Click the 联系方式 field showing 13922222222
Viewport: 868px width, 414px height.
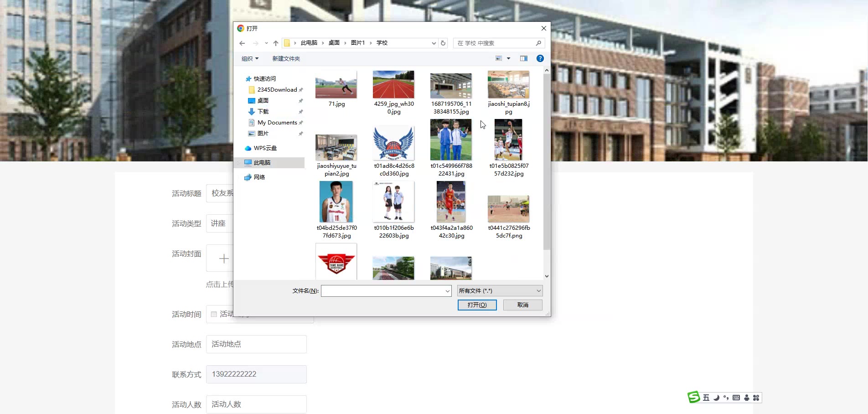(x=256, y=374)
